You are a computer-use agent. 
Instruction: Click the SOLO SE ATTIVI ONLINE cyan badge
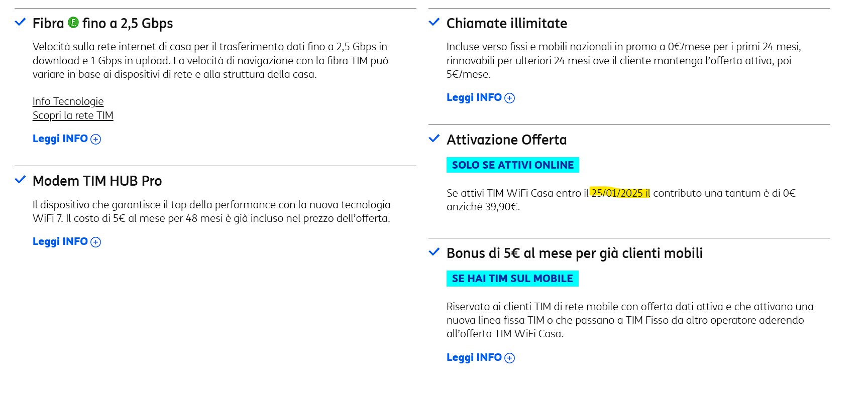click(513, 165)
